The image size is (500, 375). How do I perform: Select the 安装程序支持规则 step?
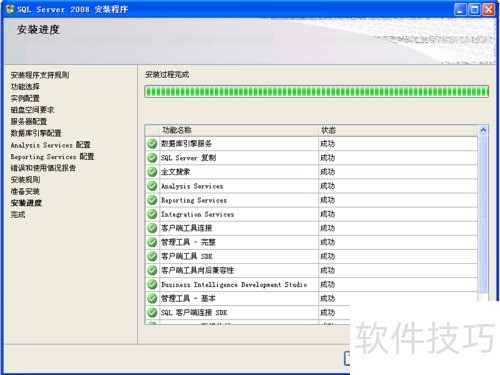click(x=40, y=75)
